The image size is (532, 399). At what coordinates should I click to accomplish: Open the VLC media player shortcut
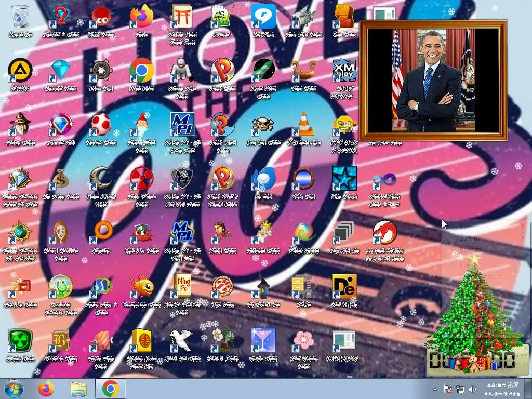pos(303,125)
